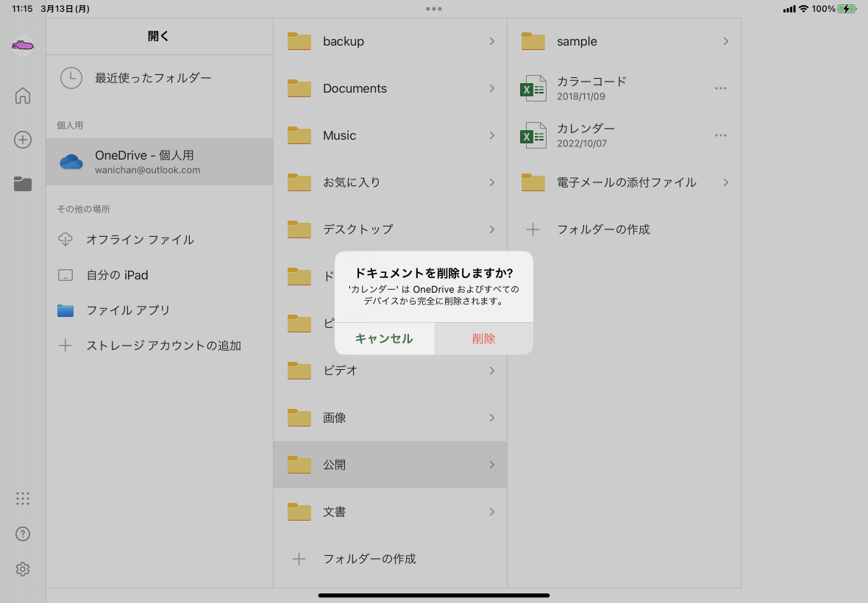Select the Files icon in the sidebar
The height and width of the screenshot is (603, 868).
coord(22,184)
